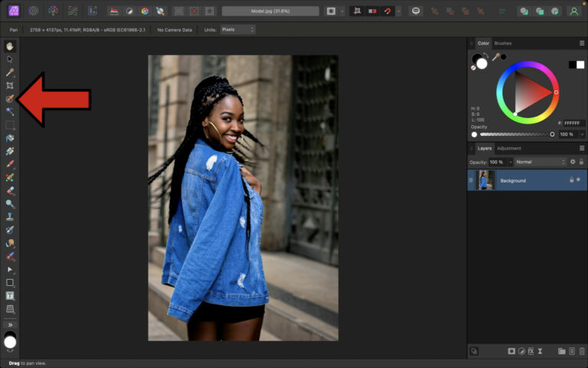Viewport: 588px width, 368px height.
Task: Toggle Snapping magnet
Action: coord(387,11)
